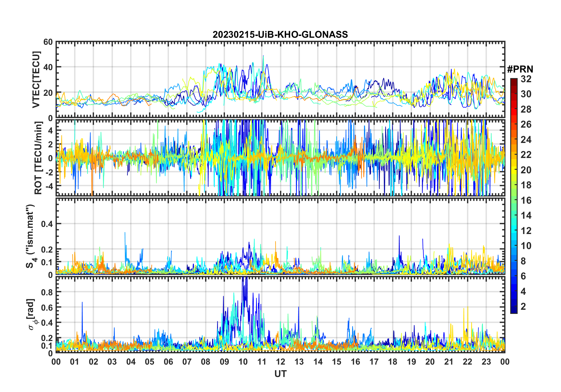The width and height of the screenshot is (561, 392).
Task: Click the 21 hour label on UT axis
Action: pyautogui.click(x=449, y=362)
